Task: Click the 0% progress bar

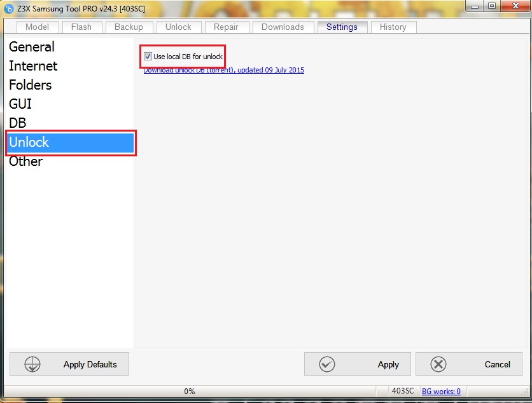Action: pos(190,392)
